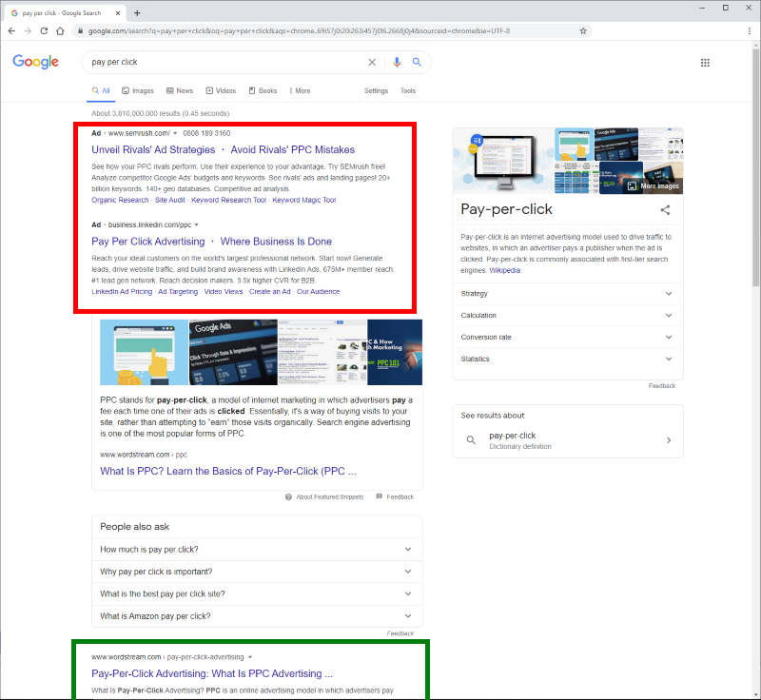View site info via the padlock icon
761x700 pixels.
[81, 31]
